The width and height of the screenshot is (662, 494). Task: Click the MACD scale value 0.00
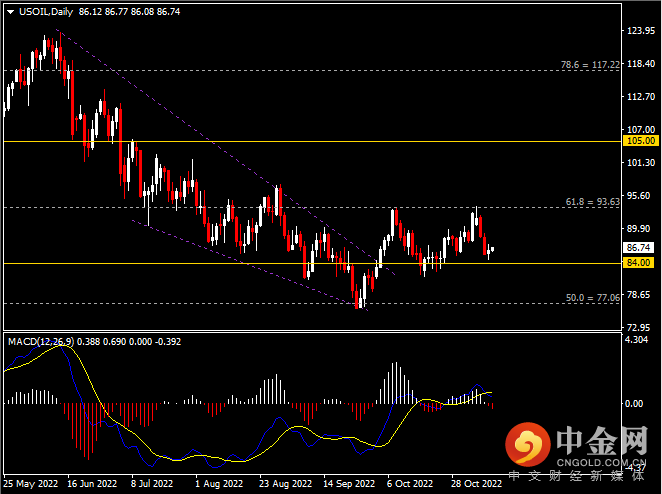pos(634,404)
